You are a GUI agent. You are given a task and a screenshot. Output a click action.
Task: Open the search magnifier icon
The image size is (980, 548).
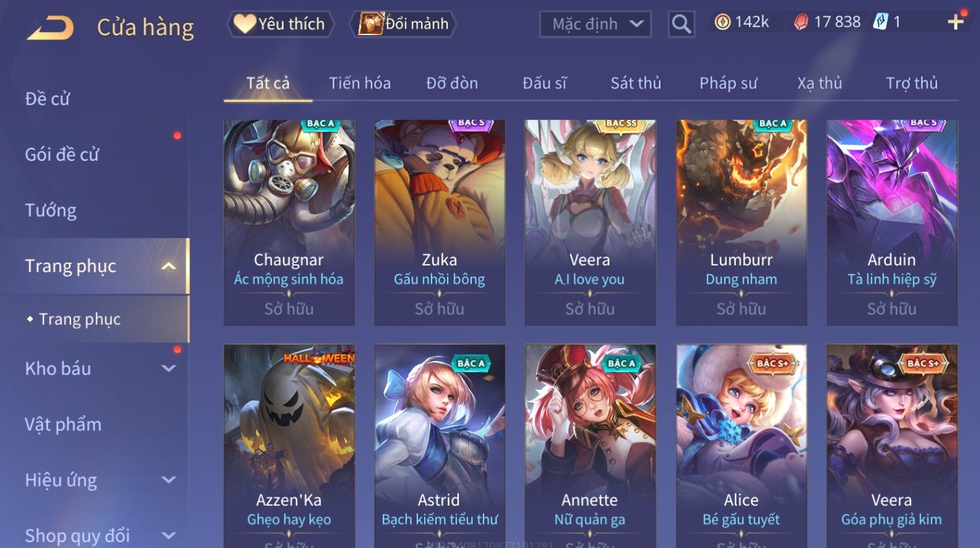[x=681, y=25]
